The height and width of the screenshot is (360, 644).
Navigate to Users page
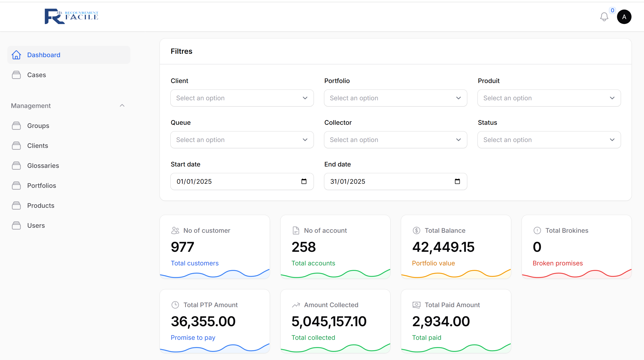36,225
